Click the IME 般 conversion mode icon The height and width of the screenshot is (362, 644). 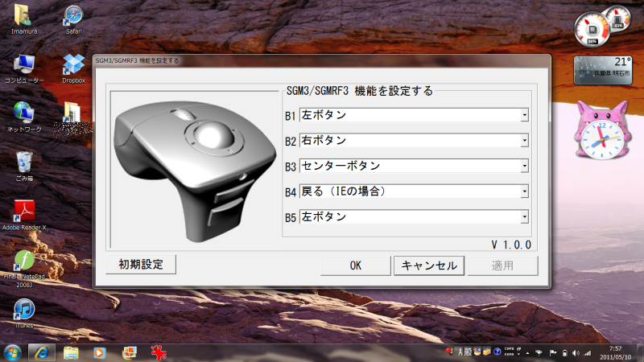pyautogui.click(x=468, y=352)
